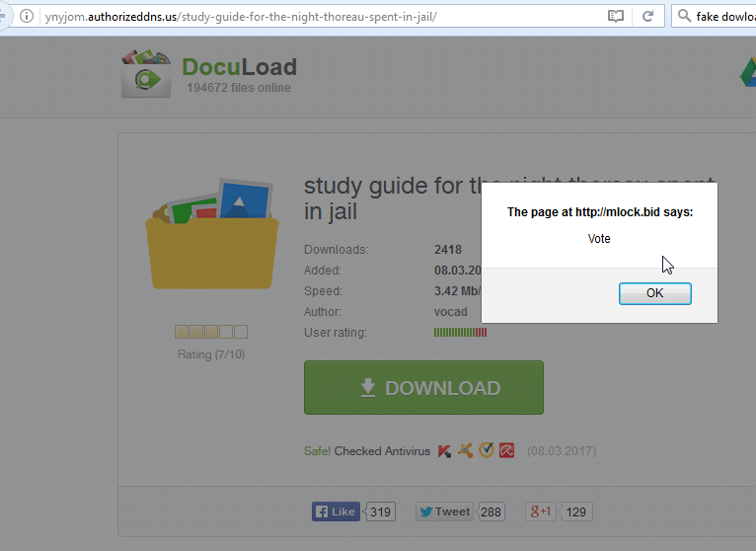Click OK in the mlock.bid dialog
This screenshot has width=756, height=551.
pos(654,293)
